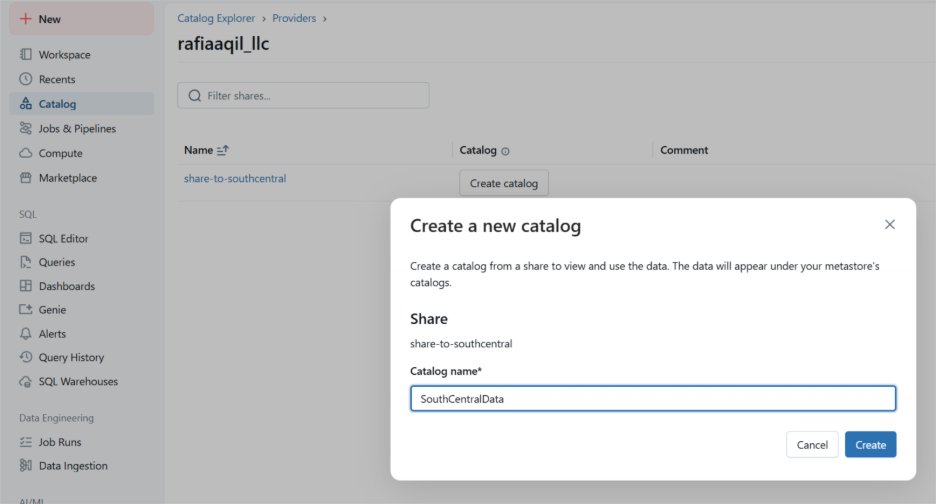
Task: Open Dashboards from the sidebar
Action: [x=66, y=286]
